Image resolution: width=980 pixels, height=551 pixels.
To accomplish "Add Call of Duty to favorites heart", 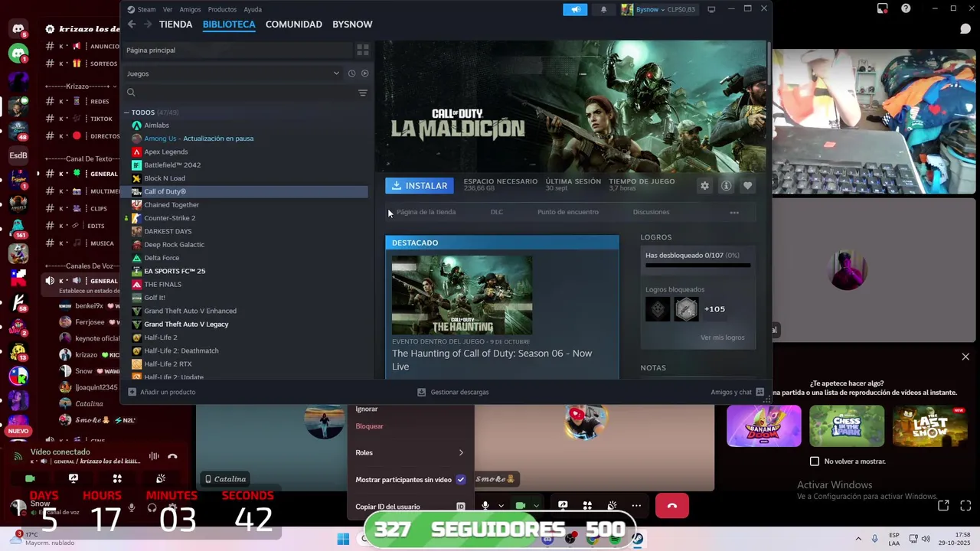I will (x=747, y=185).
